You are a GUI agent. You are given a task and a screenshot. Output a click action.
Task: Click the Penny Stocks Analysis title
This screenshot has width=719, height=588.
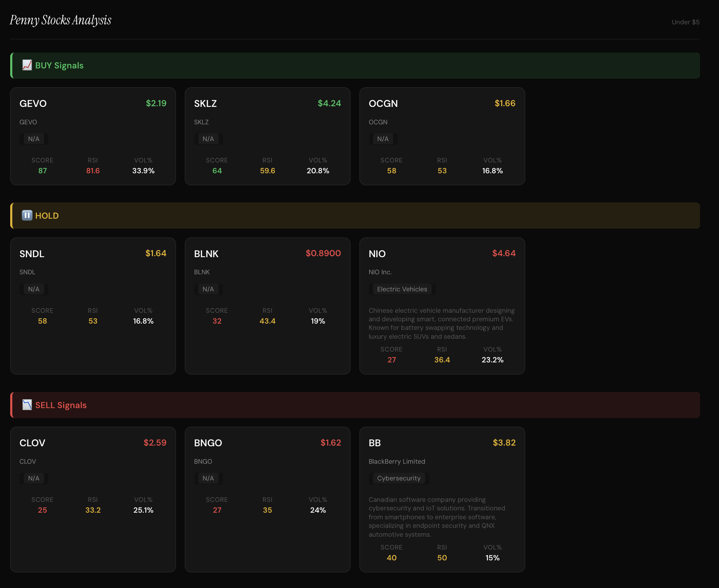click(x=60, y=20)
